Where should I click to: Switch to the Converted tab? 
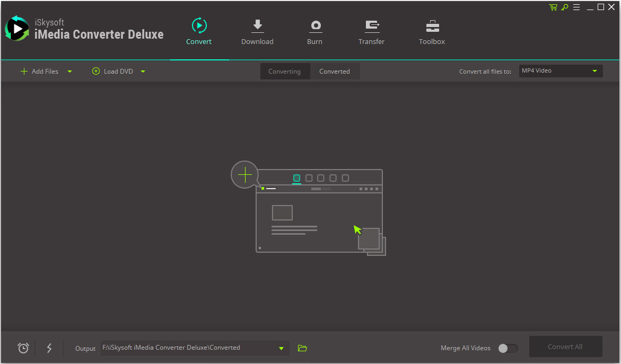334,72
